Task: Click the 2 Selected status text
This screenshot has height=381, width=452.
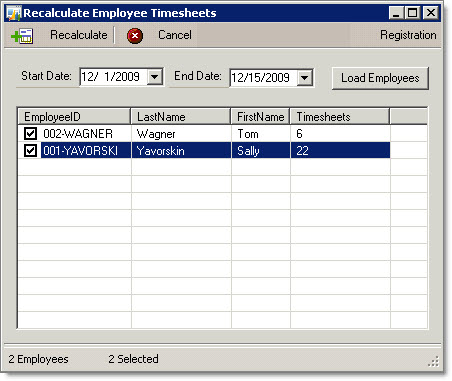Action: pos(133,359)
